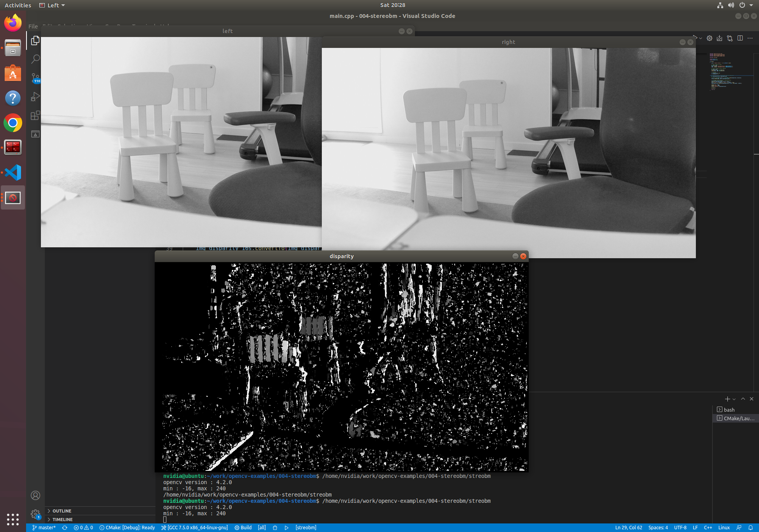The image size is (759, 532).
Task: Click the CMake Build button in status bar
Action: [243, 528]
